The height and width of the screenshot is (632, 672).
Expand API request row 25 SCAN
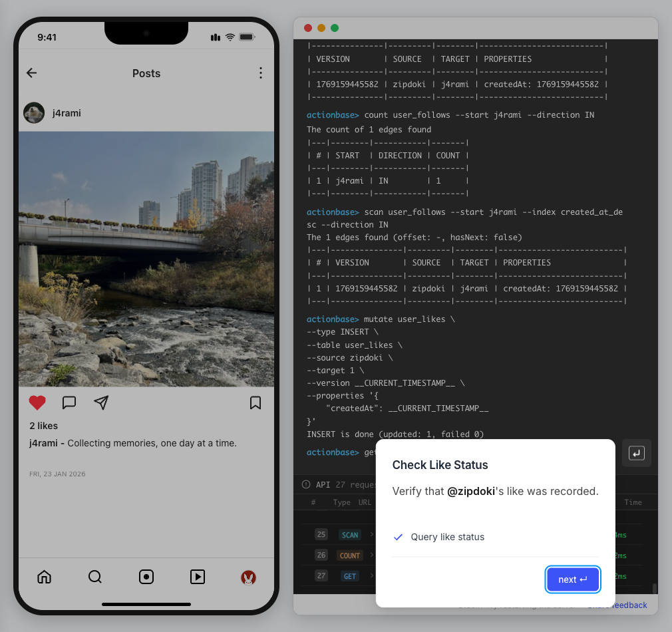(349, 535)
